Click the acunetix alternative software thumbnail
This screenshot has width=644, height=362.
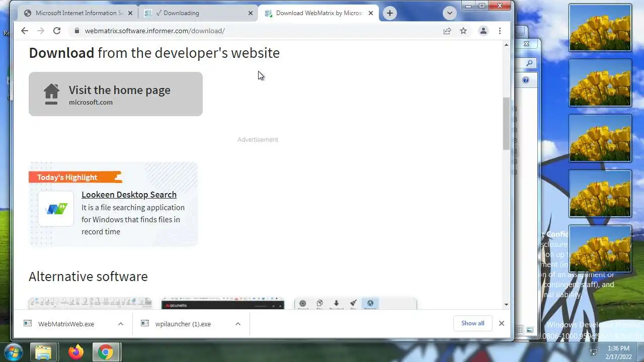click(x=223, y=304)
